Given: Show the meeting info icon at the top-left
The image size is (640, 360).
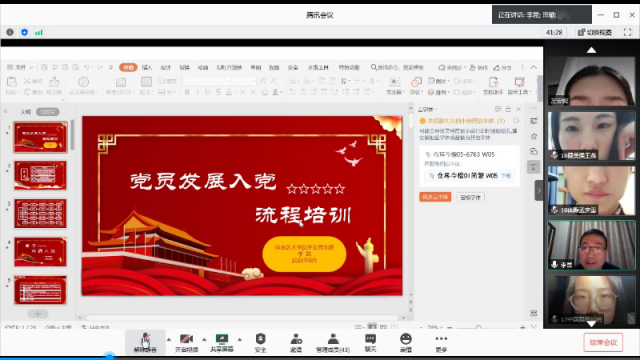Looking at the screenshot, I should pos(10,32).
